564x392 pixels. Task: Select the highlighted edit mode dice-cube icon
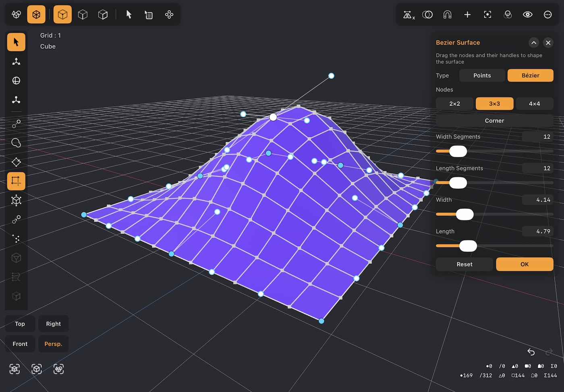[36, 15]
